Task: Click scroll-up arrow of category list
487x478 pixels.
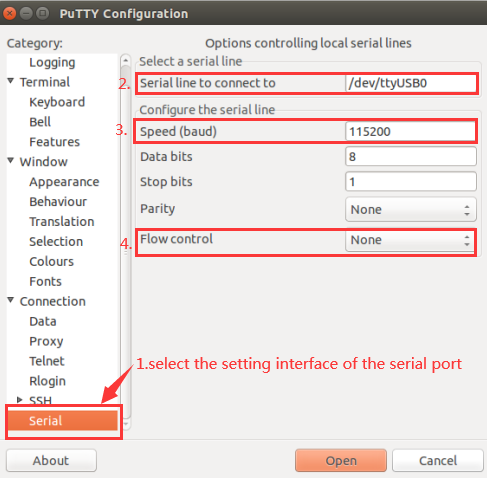Action: click(x=126, y=60)
